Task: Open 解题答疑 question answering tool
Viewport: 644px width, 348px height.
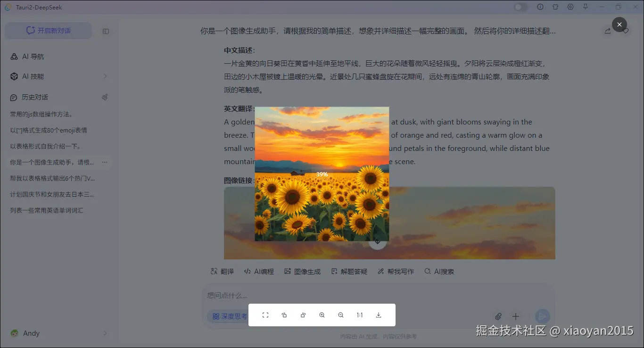Action: (x=349, y=271)
